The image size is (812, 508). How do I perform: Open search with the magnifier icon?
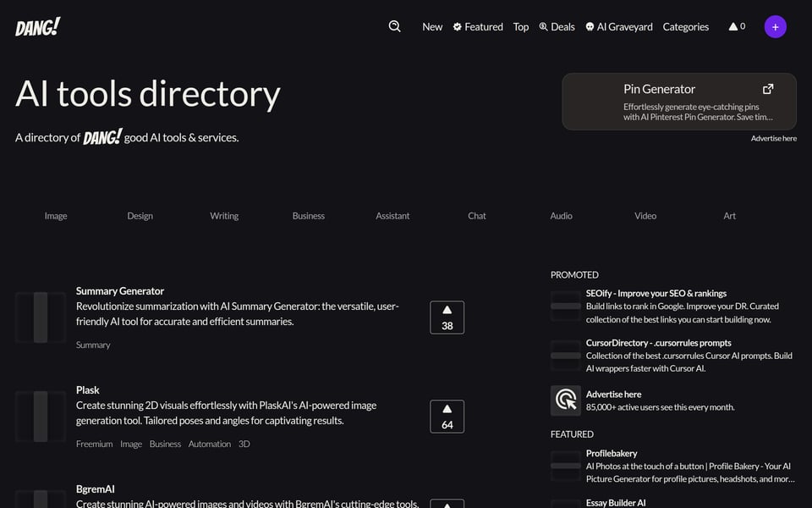pyautogui.click(x=394, y=26)
